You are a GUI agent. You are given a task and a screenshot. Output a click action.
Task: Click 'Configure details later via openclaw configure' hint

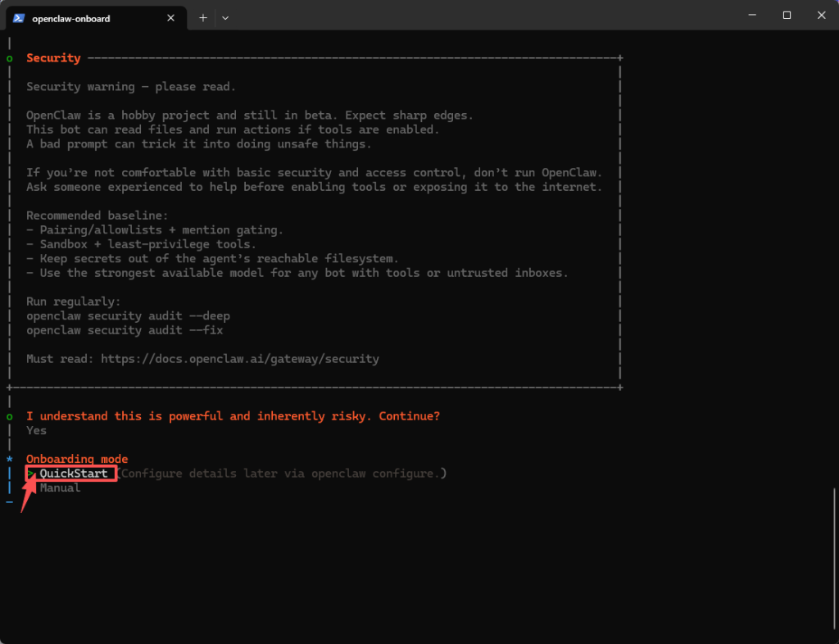[x=280, y=474]
